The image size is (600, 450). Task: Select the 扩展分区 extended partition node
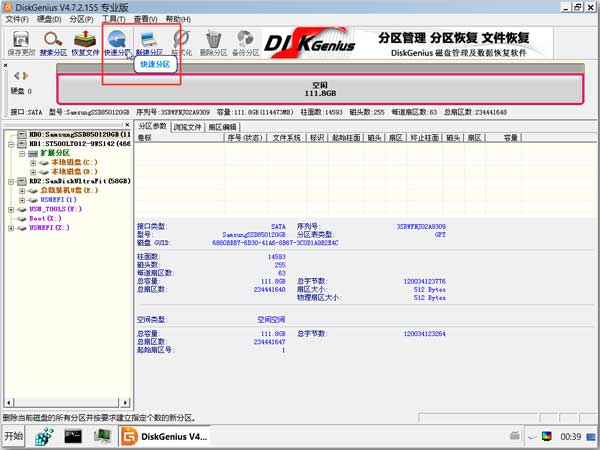tap(55, 153)
